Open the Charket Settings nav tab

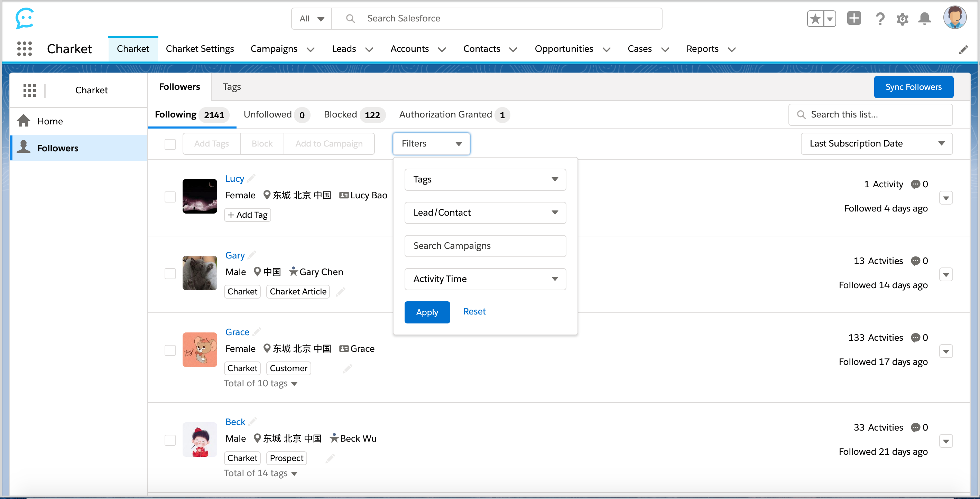tap(200, 49)
